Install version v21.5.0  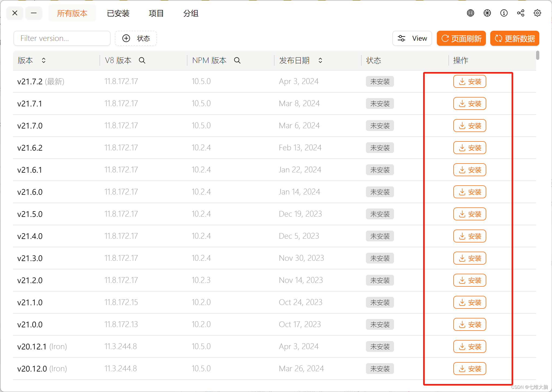coord(470,214)
